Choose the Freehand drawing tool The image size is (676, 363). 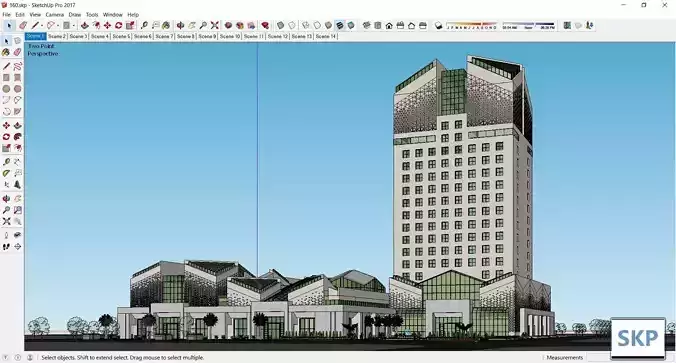click(17, 66)
